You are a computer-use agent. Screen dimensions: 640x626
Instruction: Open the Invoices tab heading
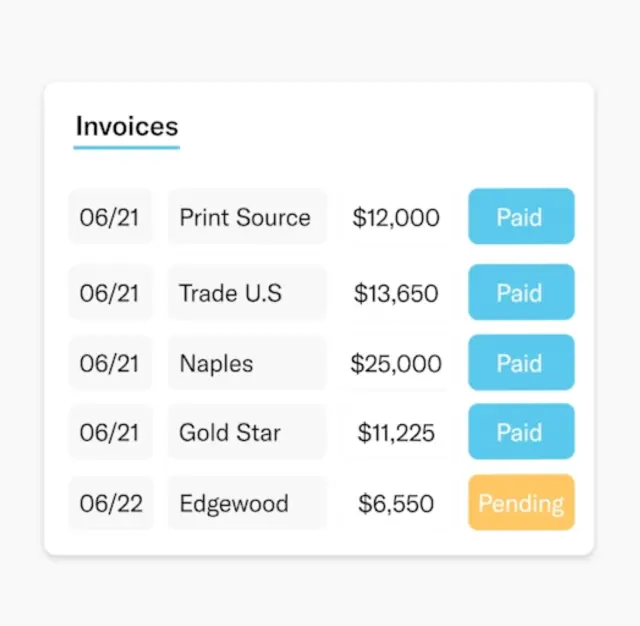127,126
